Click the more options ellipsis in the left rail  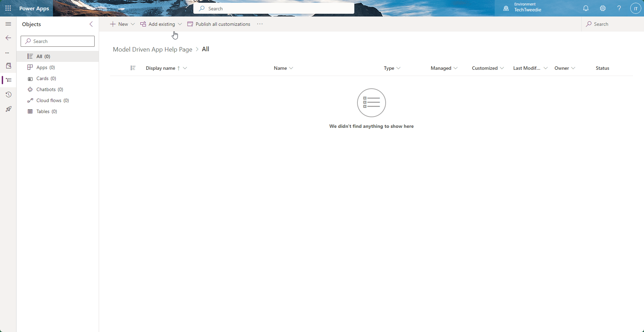tap(7, 53)
